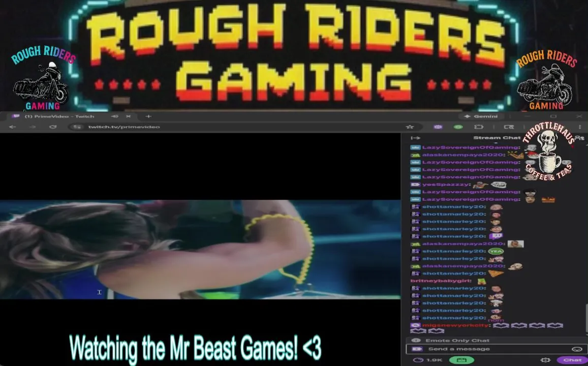Image resolution: width=588 pixels, height=366 pixels.
Task: Open the emote picker smiley icon
Action: click(577, 349)
